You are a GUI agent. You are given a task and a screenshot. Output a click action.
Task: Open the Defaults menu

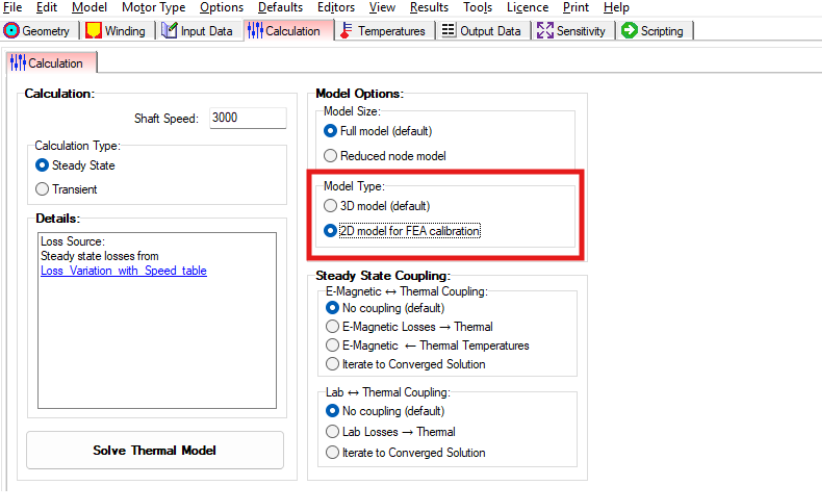[280, 7]
